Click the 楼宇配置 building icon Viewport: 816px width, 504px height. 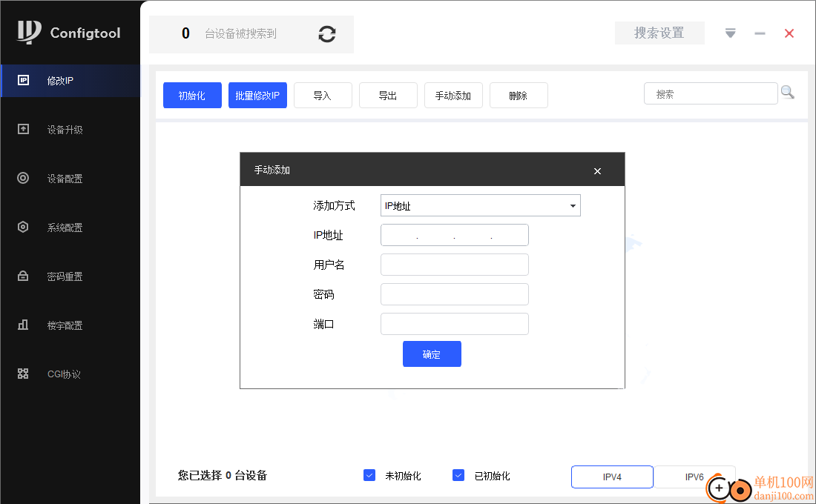[23, 325]
